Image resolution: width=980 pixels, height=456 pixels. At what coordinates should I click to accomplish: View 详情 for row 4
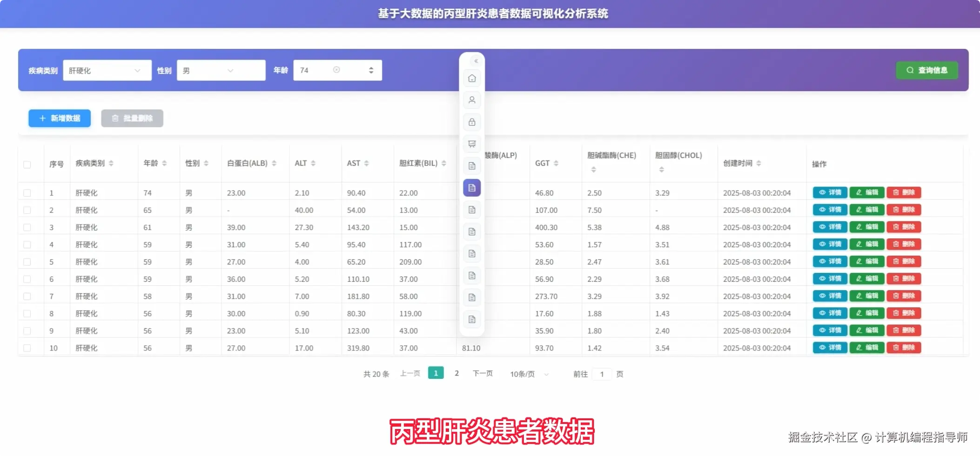click(x=830, y=244)
